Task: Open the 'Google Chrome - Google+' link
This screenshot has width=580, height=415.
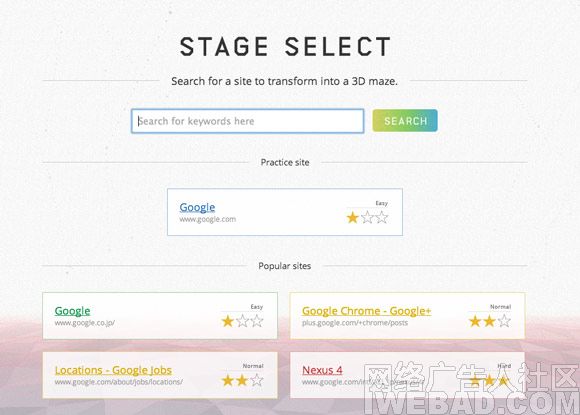Action: point(367,311)
